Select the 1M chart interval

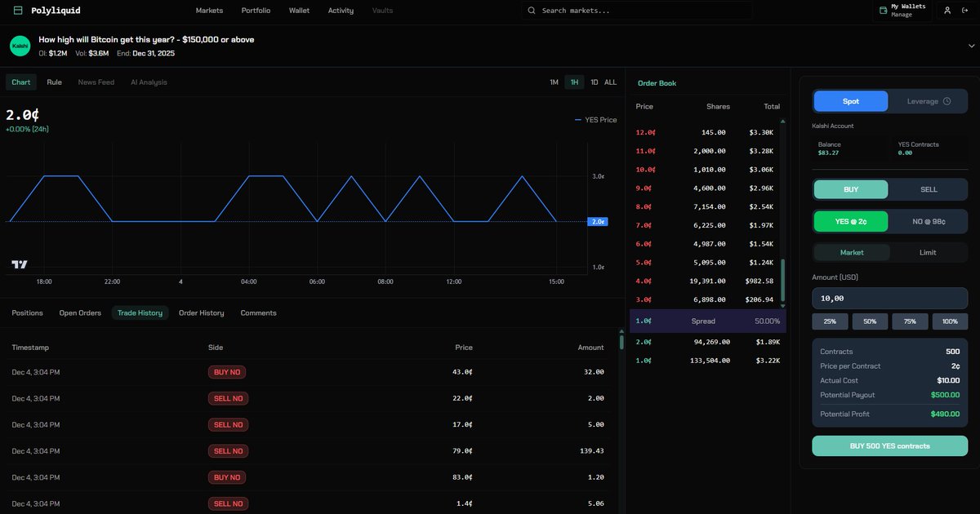(x=554, y=82)
